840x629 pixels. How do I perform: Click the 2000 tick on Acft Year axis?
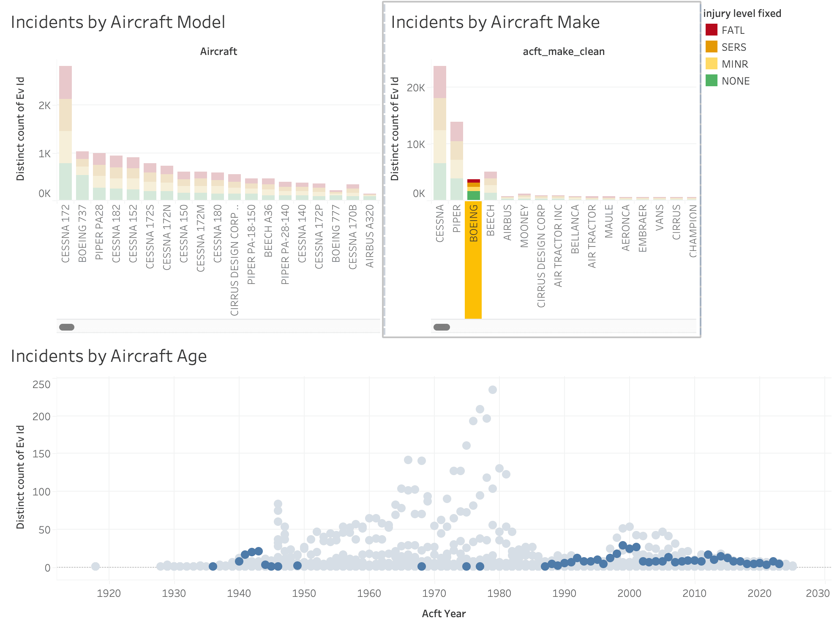click(630, 593)
